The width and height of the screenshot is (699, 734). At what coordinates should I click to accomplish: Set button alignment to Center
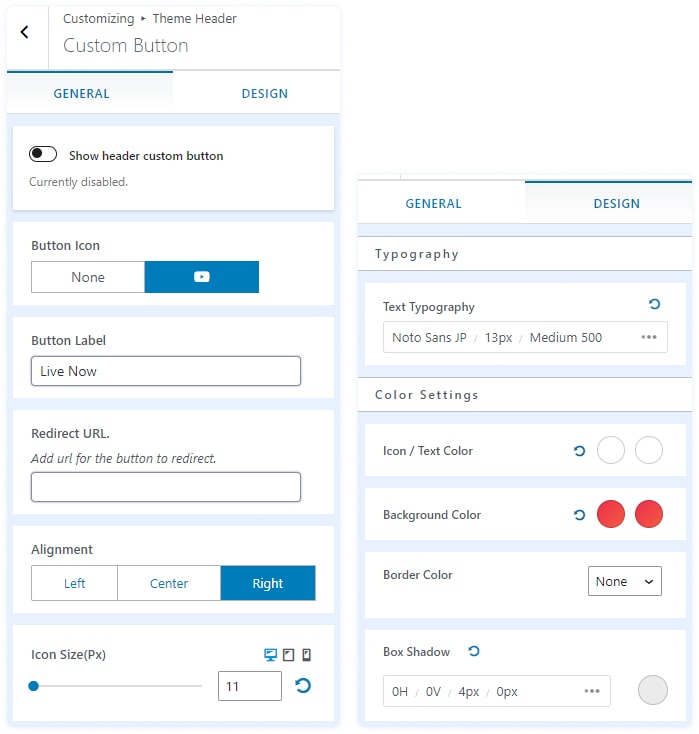tap(169, 583)
